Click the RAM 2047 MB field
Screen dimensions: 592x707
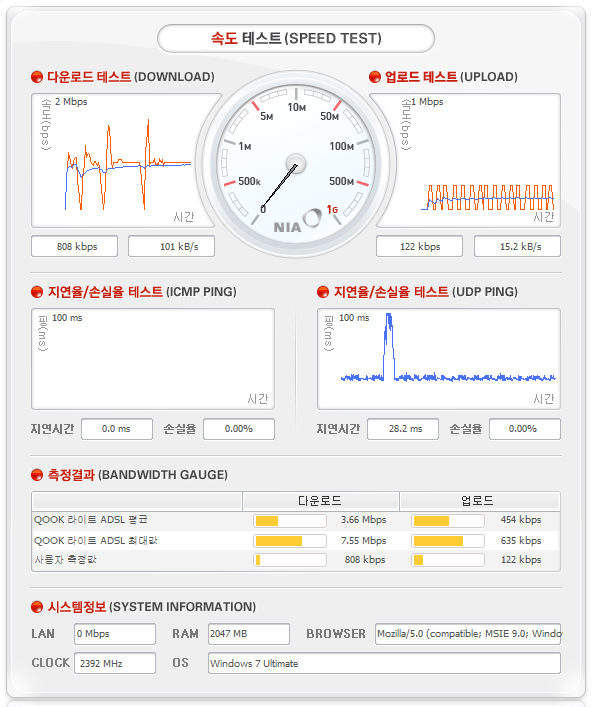(249, 634)
